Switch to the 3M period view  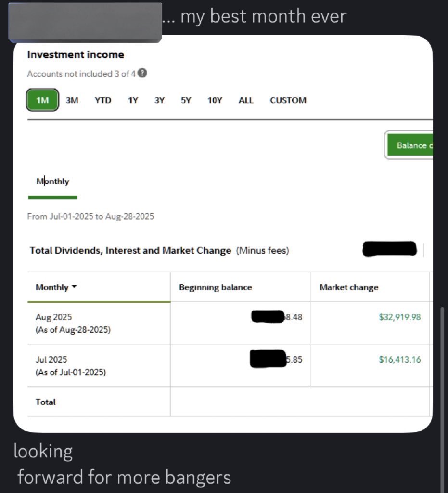(x=73, y=100)
